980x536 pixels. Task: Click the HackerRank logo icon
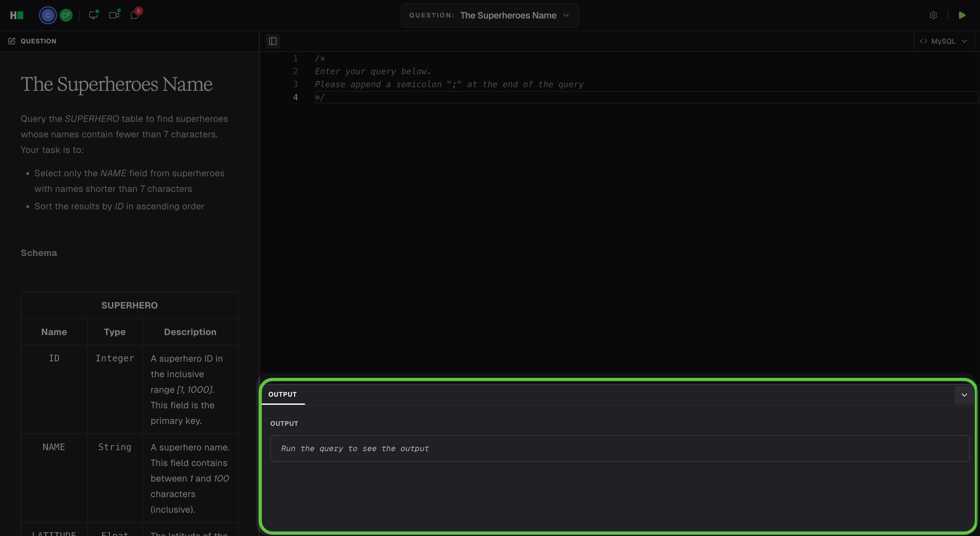[x=17, y=15]
